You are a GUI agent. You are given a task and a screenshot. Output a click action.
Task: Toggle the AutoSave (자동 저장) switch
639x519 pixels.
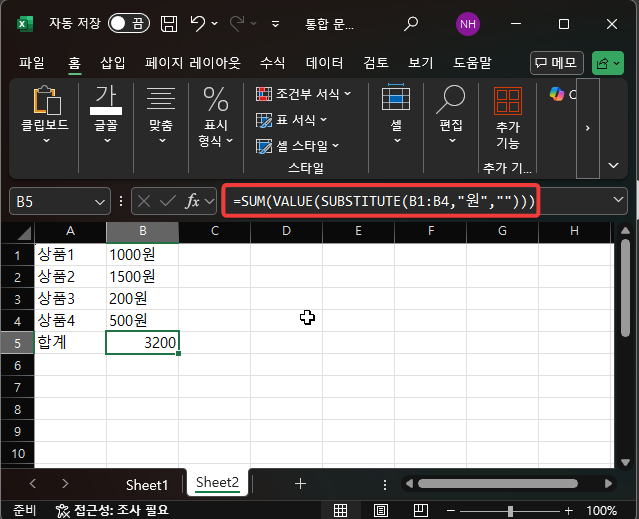(129, 24)
